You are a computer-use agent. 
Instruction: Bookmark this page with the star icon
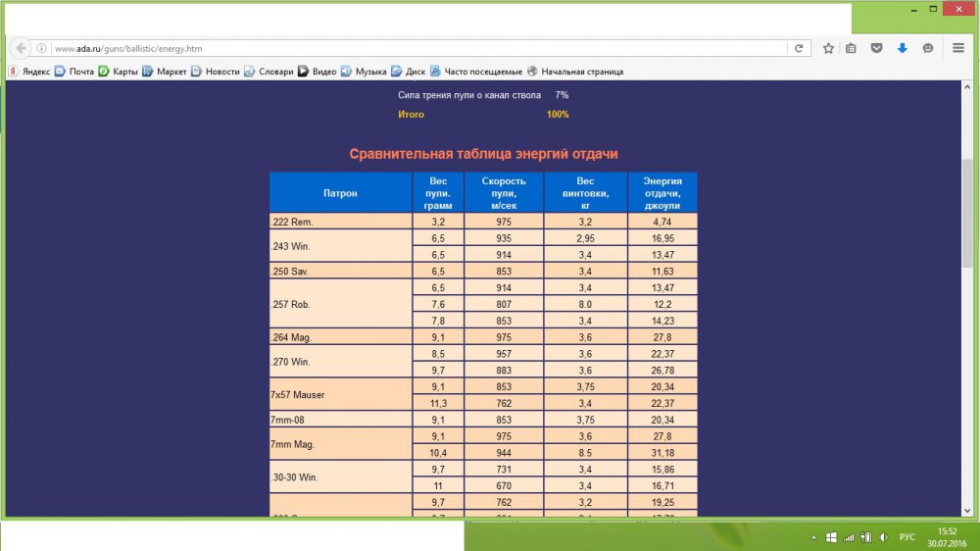(x=828, y=48)
